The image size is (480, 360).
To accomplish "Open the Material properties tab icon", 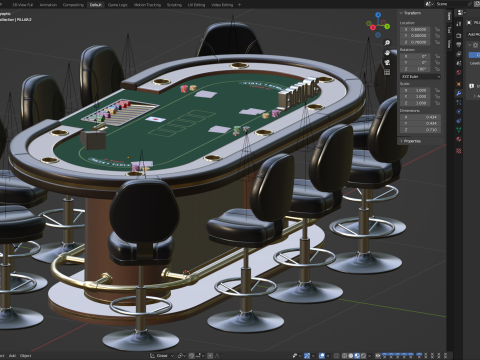I will (459, 139).
